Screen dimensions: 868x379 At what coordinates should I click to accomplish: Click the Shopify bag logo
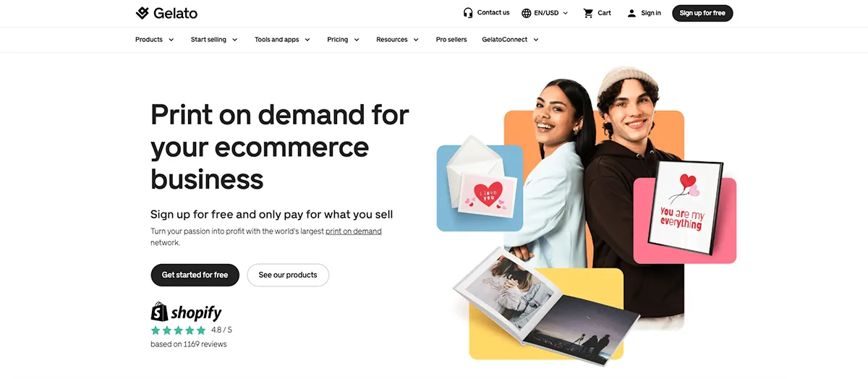(x=159, y=312)
